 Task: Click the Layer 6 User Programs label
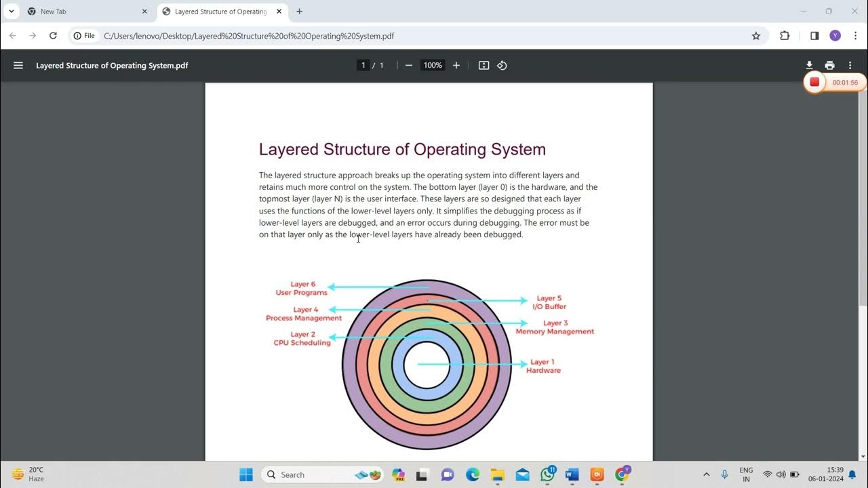[302, 289]
